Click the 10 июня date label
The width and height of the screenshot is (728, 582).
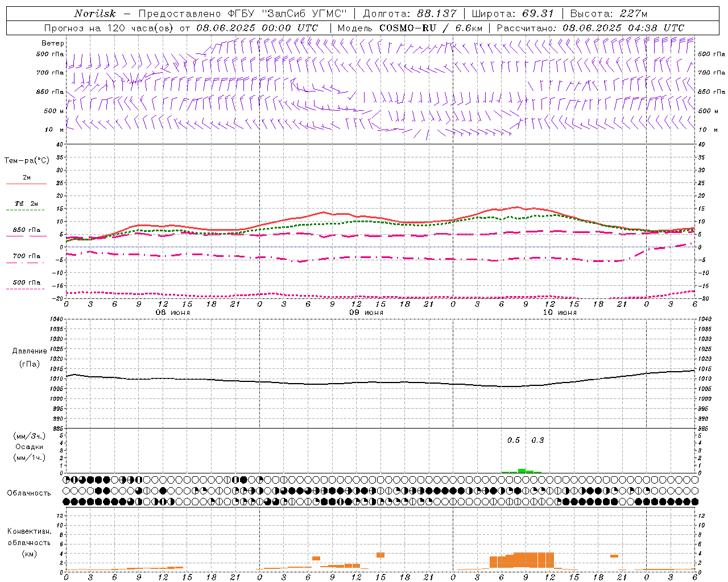tap(560, 313)
